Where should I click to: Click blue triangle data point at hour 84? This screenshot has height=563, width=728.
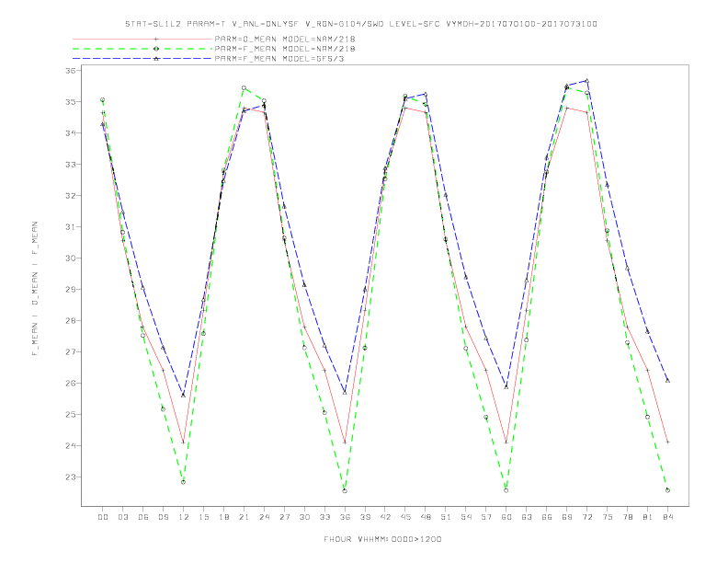(667, 381)
